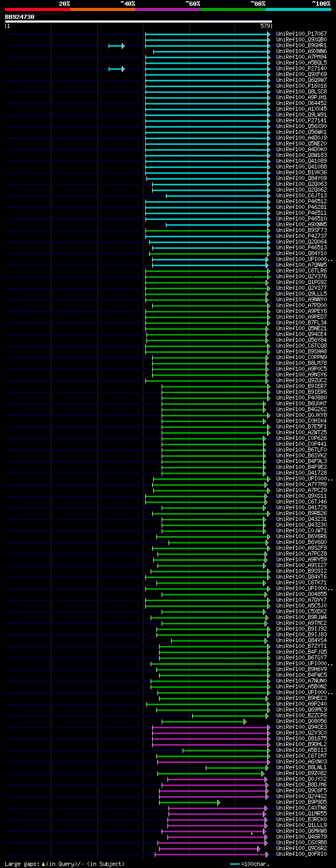Click UniRef100_C0P626 label
This screenshot has height=868, width=336.
click(301, 438)
